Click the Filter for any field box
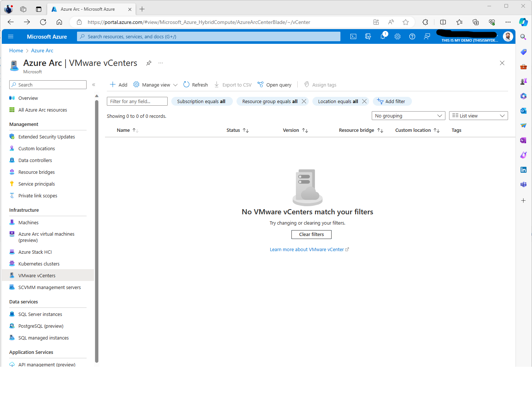Viewport: 532px width, 401px height. [x=137, y=101]
